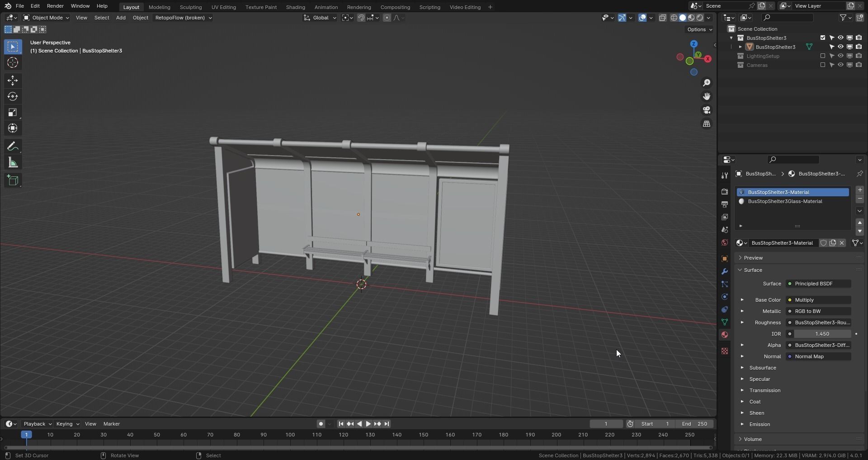This screenshot has height=460, width=868.
Task: Switch to Modeling workspace tab
Action: tap(159, 7)
